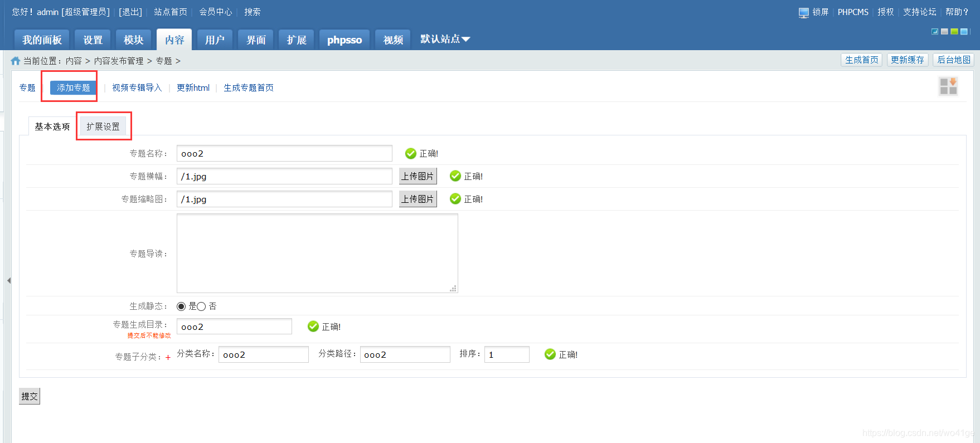Click 更新缓存 button

coord(908,60)
